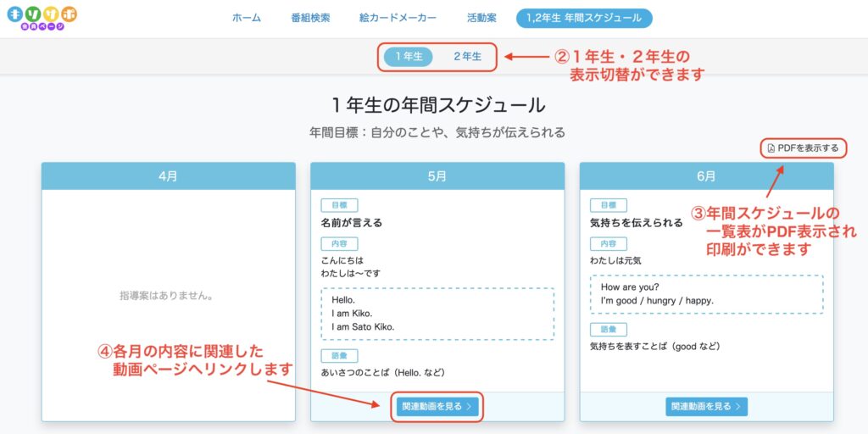Click the 6月 card header
868x434 pixels.
click(706, 176)
